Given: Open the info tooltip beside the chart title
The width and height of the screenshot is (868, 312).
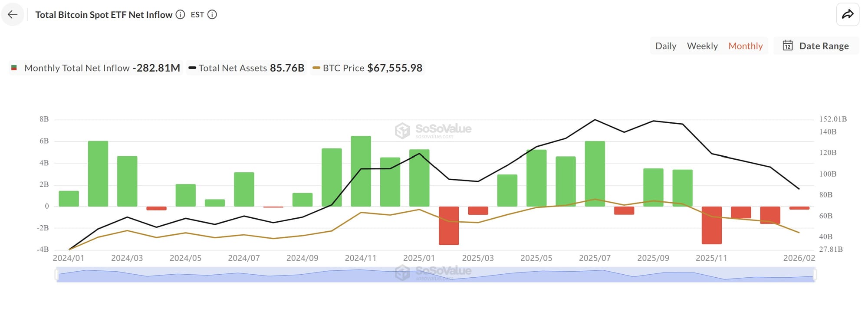Looking at the screenshot, I should pos(180,14).
